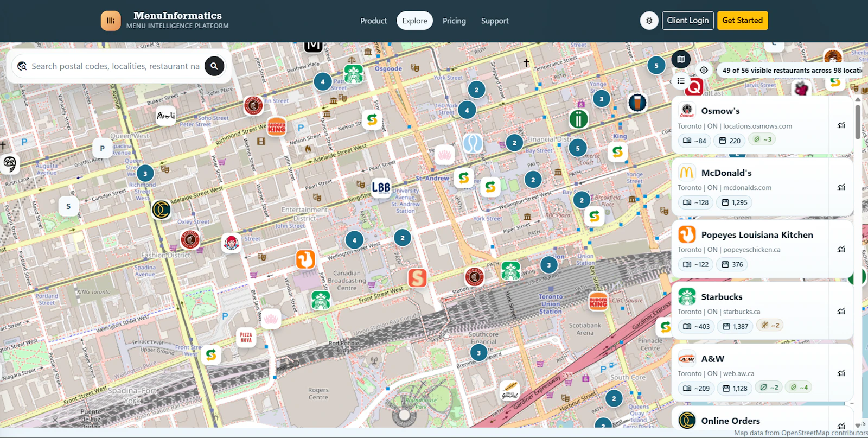Viewport: 868px width, 438px height.
Task: Click Osmow's 220 locations chip
Action: 730,141
